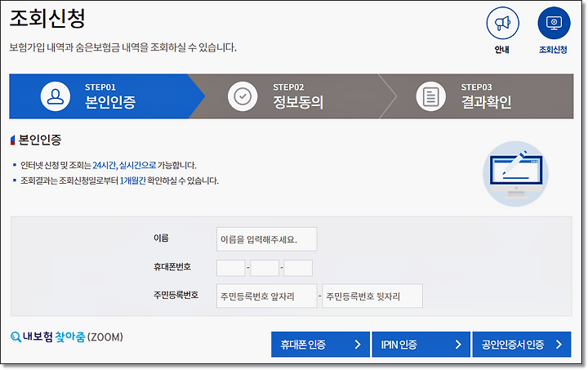This screenshot has height=370, width=588.
Task: Focus the 주민등록번호 앞자리 field
Action: [x=266, y=296]
